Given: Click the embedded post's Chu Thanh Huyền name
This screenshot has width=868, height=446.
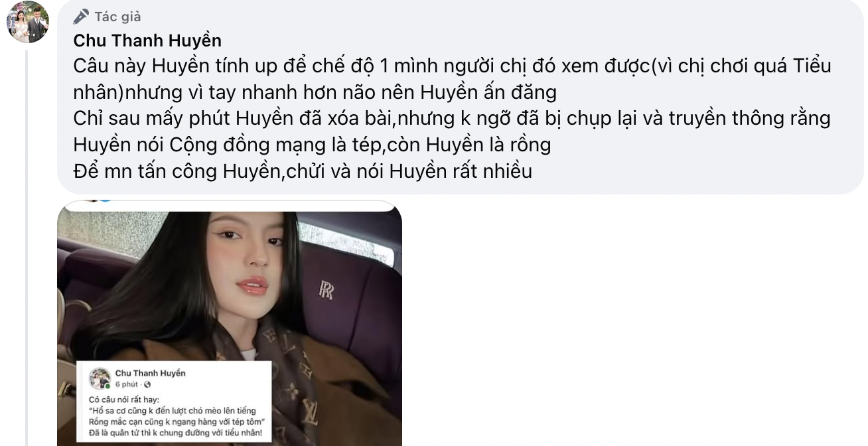Looking at the screenshot, I should (x=150, y=373).
